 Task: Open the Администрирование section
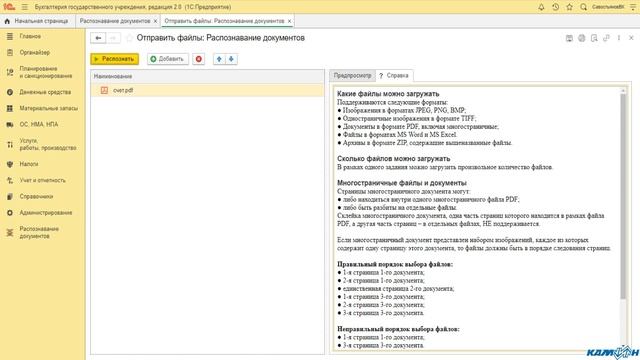[x=46, y=213]
